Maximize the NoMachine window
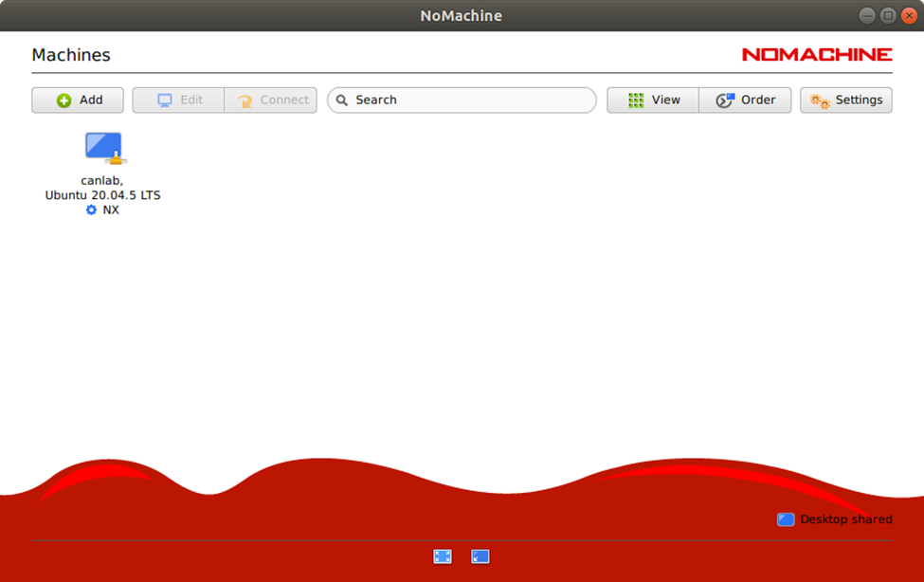Screen dimensions: 924x582 pyautogui.click(x=888, y=16)
